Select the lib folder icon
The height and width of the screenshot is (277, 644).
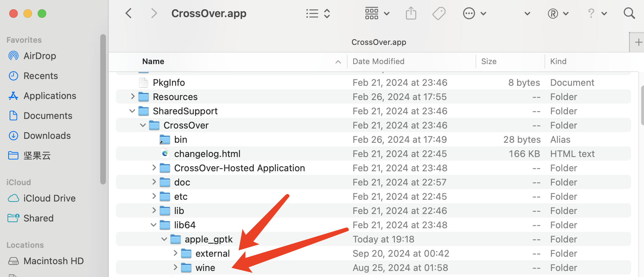pyautogui.click(x=165, y=211)
